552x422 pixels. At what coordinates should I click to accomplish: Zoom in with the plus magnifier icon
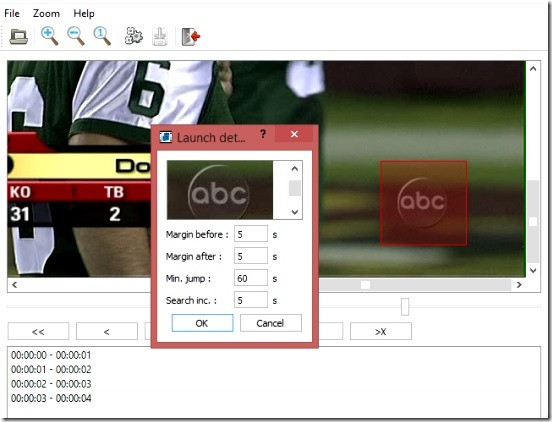coord(49,36)
